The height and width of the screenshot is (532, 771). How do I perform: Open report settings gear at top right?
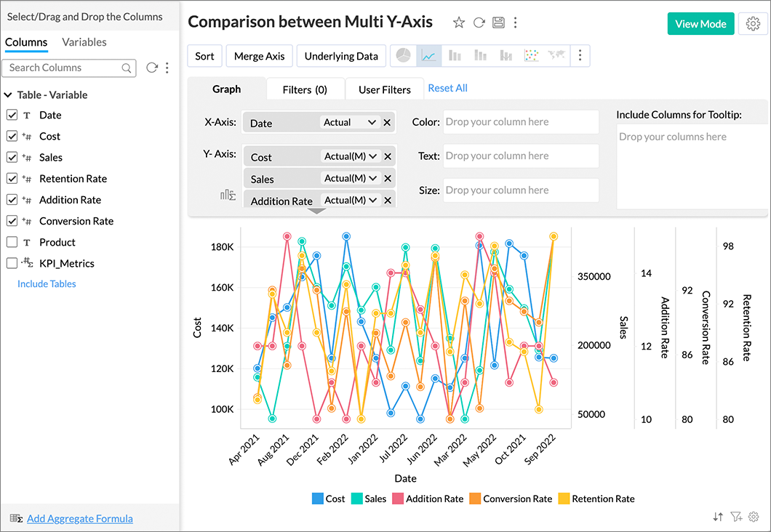point(753,23)
